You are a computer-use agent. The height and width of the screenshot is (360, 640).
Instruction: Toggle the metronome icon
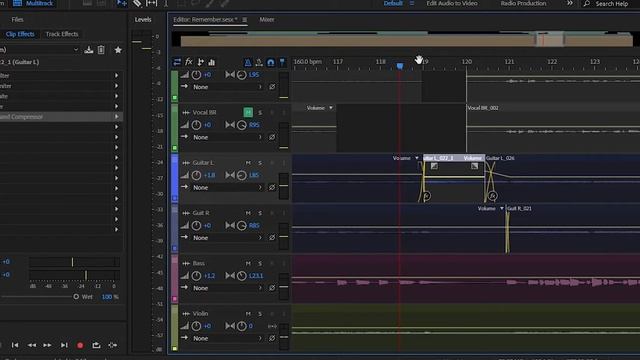click(x=248, y=62)
